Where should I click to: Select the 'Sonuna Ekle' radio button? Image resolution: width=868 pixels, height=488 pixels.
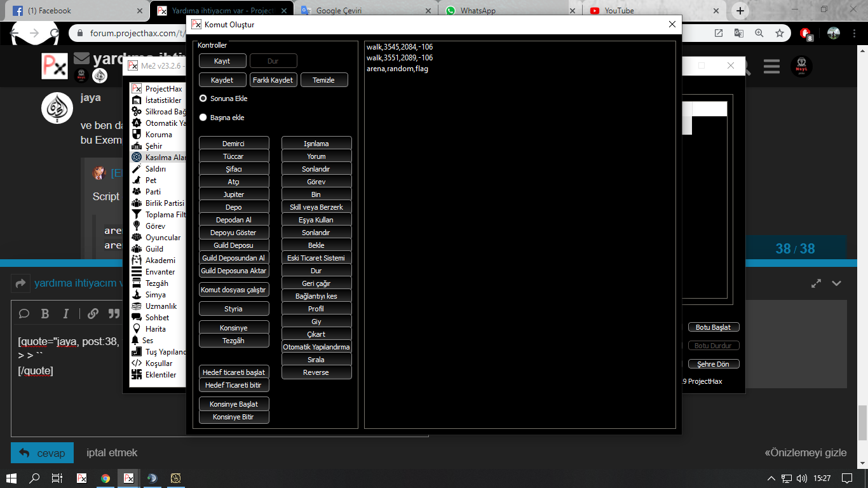(203, 98)
